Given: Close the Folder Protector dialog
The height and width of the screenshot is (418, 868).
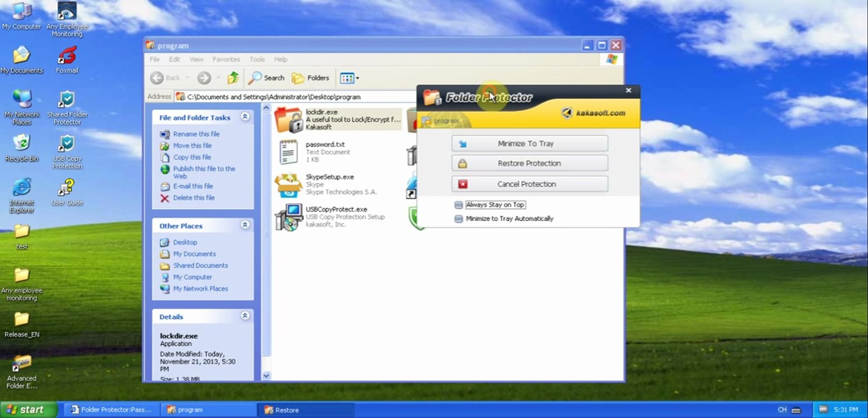Looking at the screenshot, I should point(628,91).
